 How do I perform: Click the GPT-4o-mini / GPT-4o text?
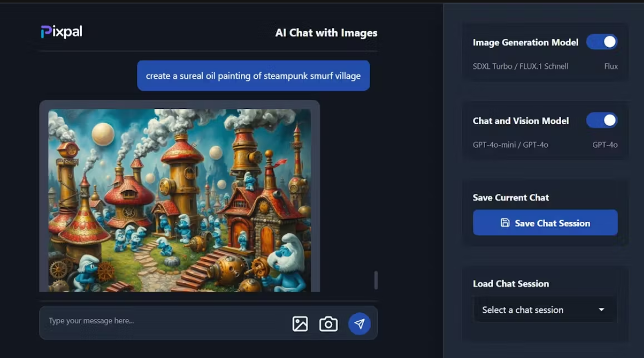coord(510,145)
